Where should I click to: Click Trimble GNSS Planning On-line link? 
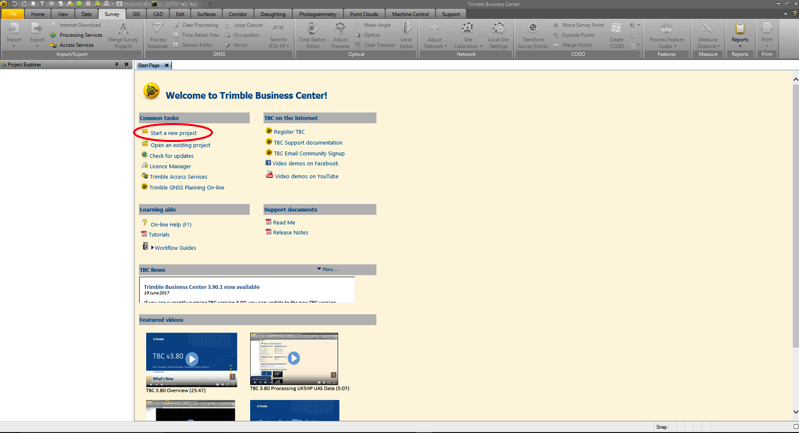coord(187,187)
